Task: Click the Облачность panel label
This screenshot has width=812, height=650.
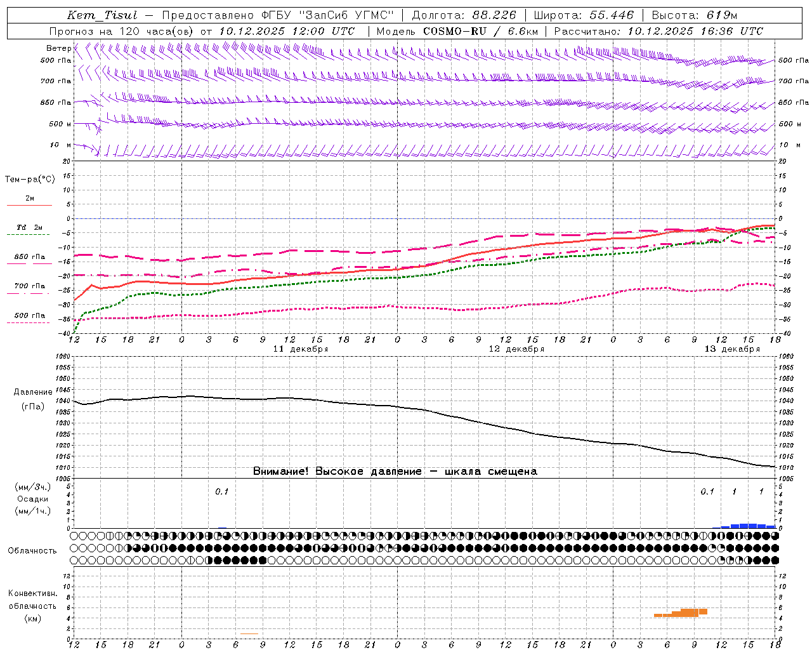Action: pos(32,550)
